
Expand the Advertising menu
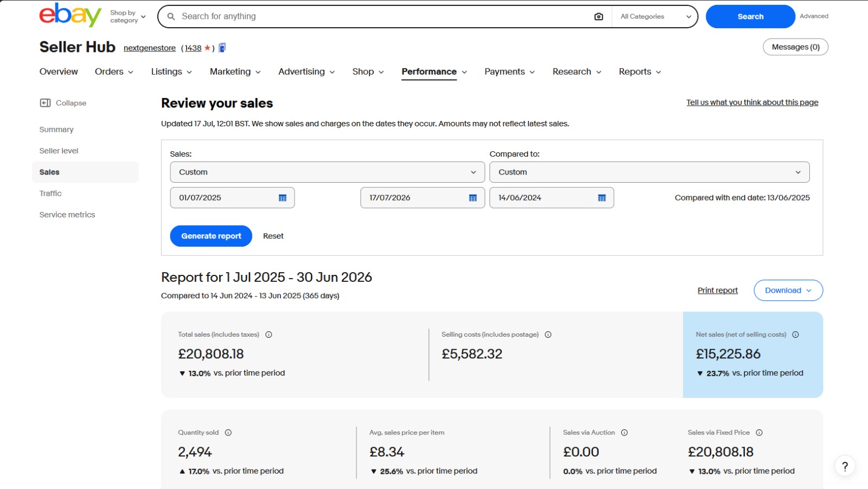click(307, 72)
